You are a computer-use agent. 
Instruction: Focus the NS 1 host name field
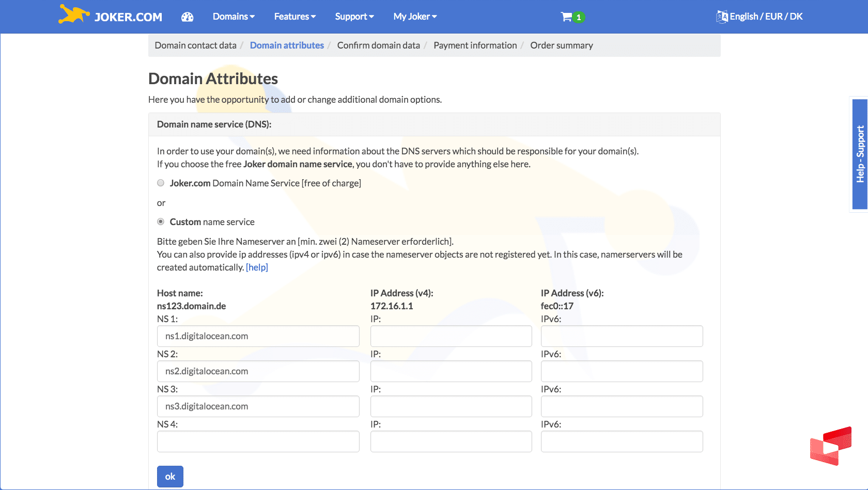click(x=258, y=336)
